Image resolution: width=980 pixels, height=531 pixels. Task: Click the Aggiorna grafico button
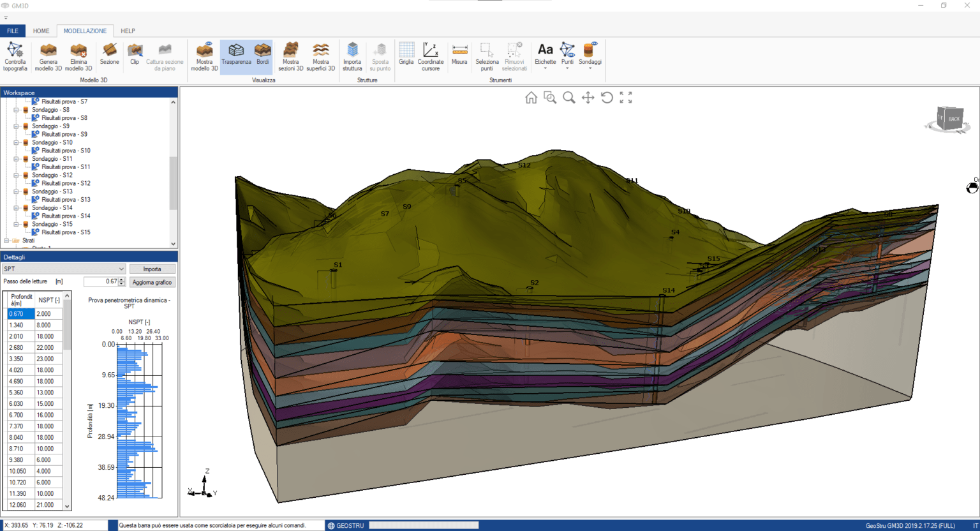click(152, 282)
